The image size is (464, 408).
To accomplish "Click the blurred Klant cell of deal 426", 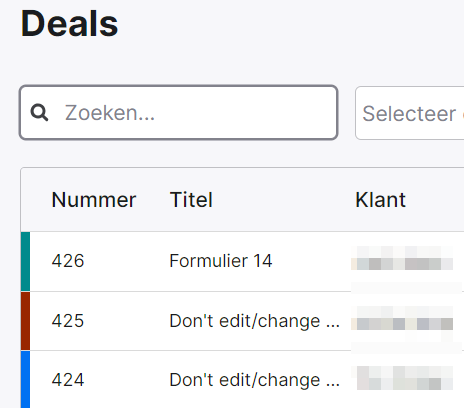I will 402,258.
